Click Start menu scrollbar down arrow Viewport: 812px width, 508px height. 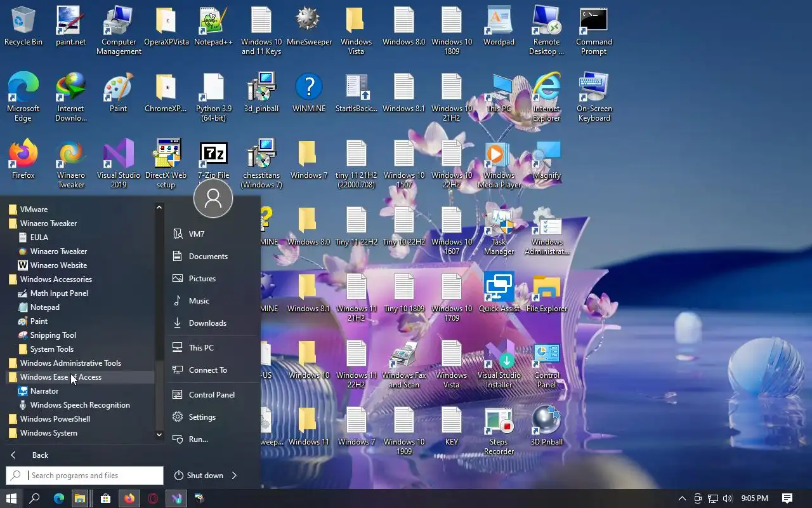click(x=159, y=435)
